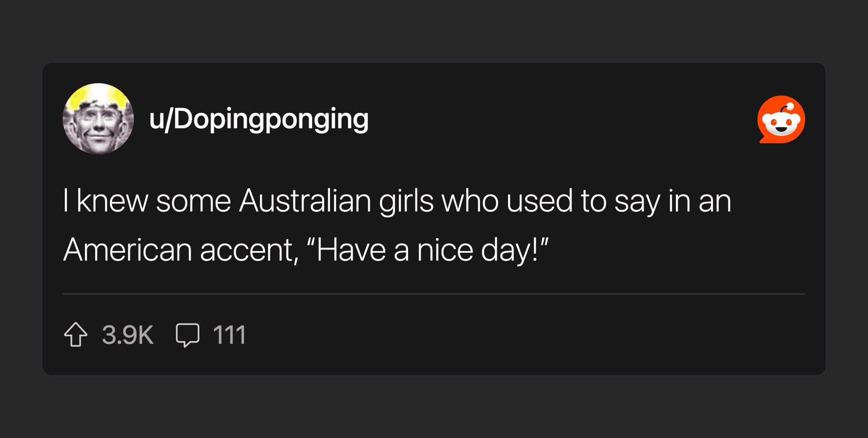
Task: Visit the u/Dopingponging user profile link
Action: tap(259, 119)
